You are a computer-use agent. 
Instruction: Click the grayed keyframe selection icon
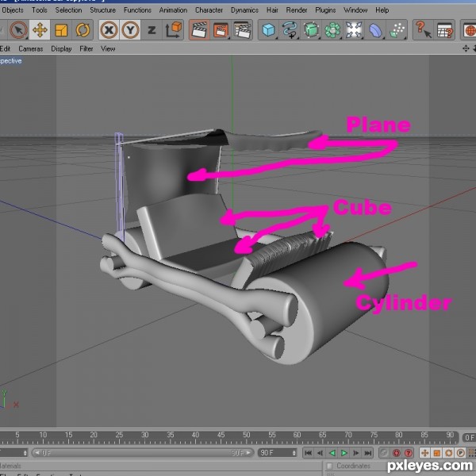(384, 453)
